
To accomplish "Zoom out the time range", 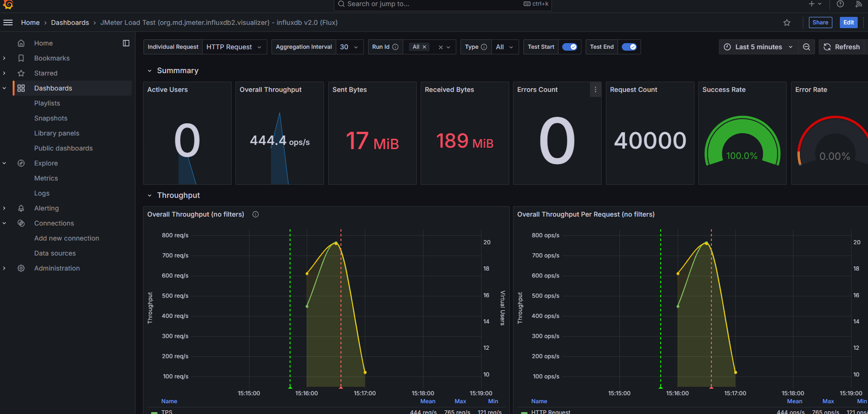I will (x=807, y=47).
